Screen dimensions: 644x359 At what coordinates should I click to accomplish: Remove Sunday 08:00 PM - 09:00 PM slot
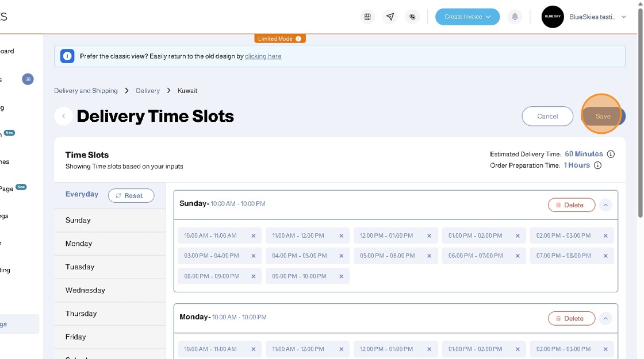pyautogui.click(x=254, y=276)
